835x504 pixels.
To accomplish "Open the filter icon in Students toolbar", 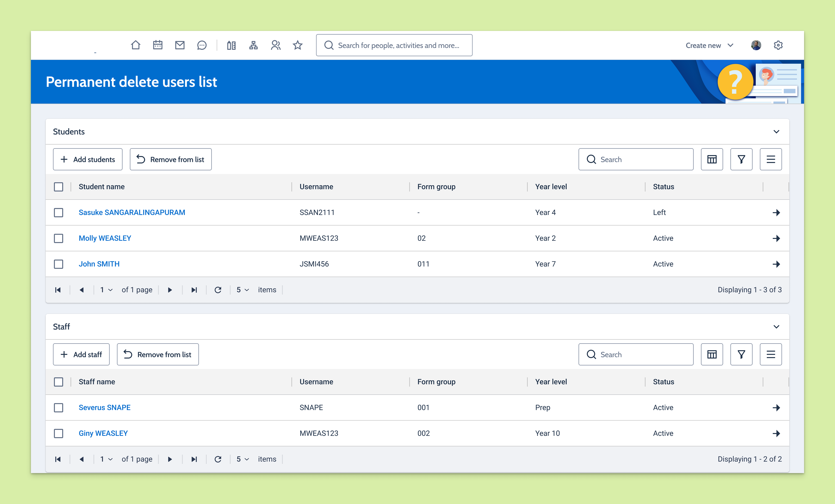I will 741,159.
